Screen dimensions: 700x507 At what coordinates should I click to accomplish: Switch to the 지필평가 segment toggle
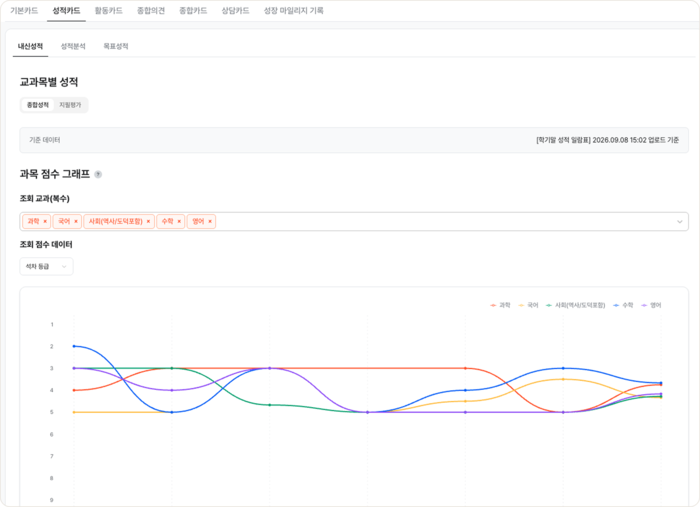point(70,105)
